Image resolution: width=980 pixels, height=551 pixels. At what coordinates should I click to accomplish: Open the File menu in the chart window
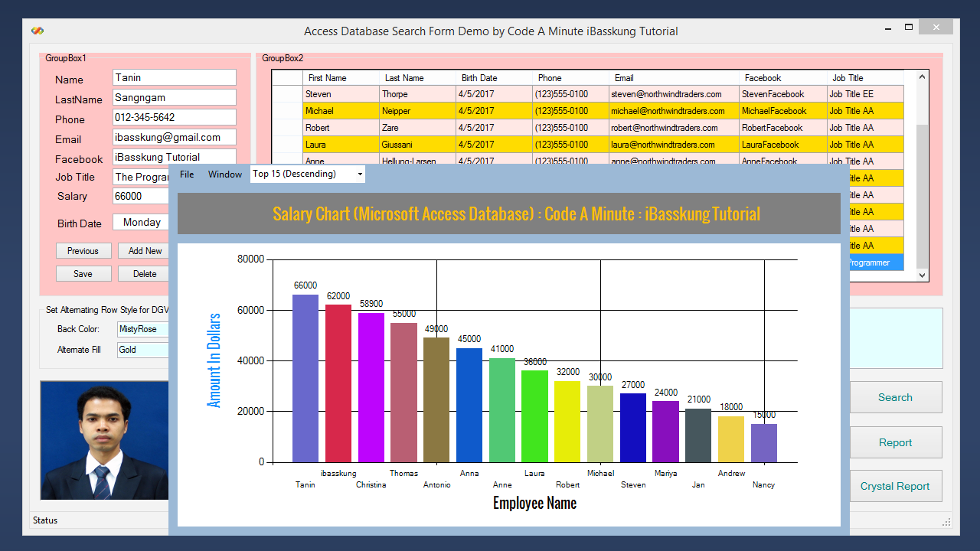[x=186, y=174]
